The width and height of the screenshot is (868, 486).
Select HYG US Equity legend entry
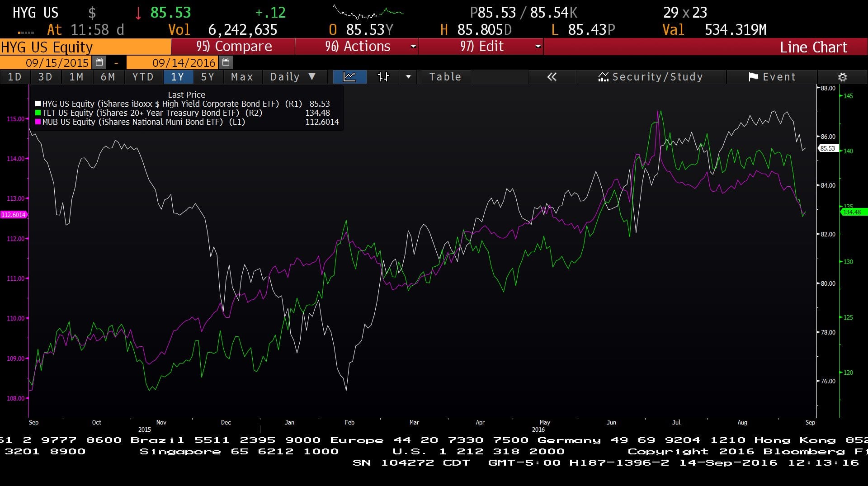click(x=183, y=104)
